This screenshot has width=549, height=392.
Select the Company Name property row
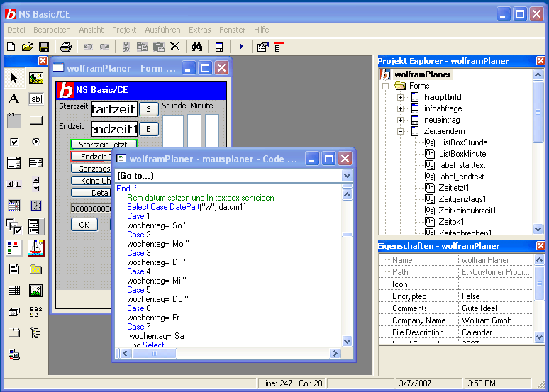(x=456, y=320)
